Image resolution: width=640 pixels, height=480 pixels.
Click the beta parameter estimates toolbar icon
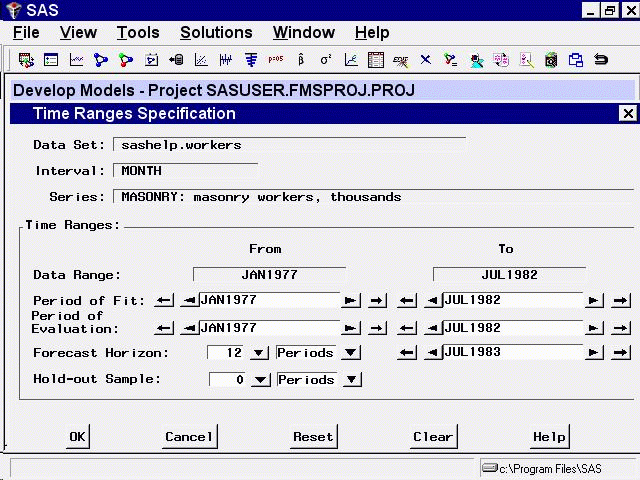click(x=300, y=60)
